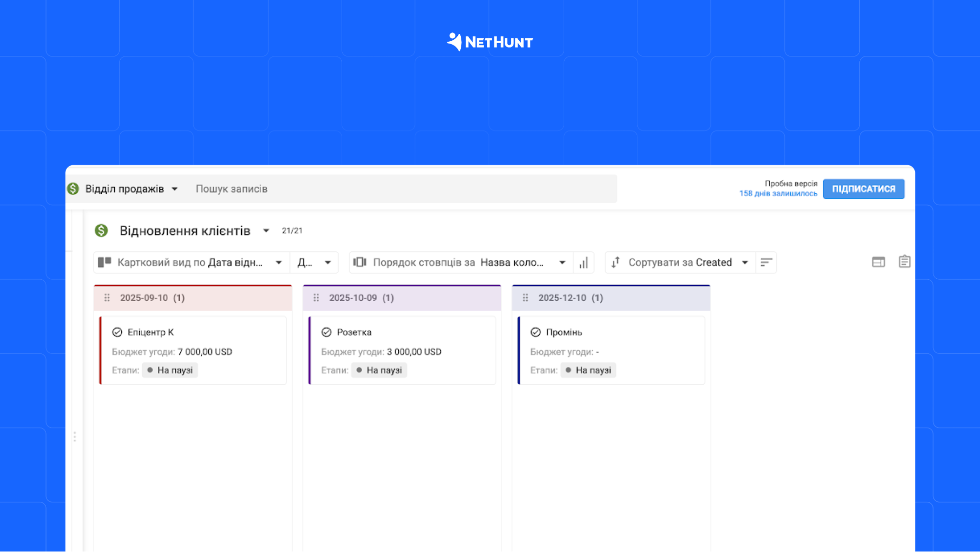Click the drag handle of column 2025-09-10
980x552 pixels.
[x=107, y=298]
